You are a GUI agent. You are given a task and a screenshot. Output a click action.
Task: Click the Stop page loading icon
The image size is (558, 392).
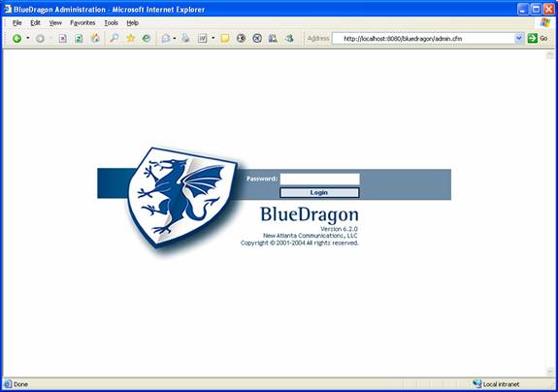coord(63,39)
